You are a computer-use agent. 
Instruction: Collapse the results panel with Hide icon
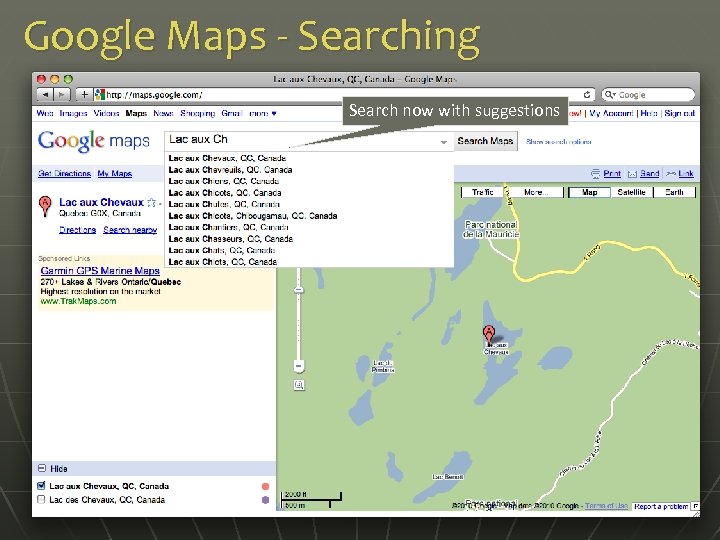click(x=41, y=468)
